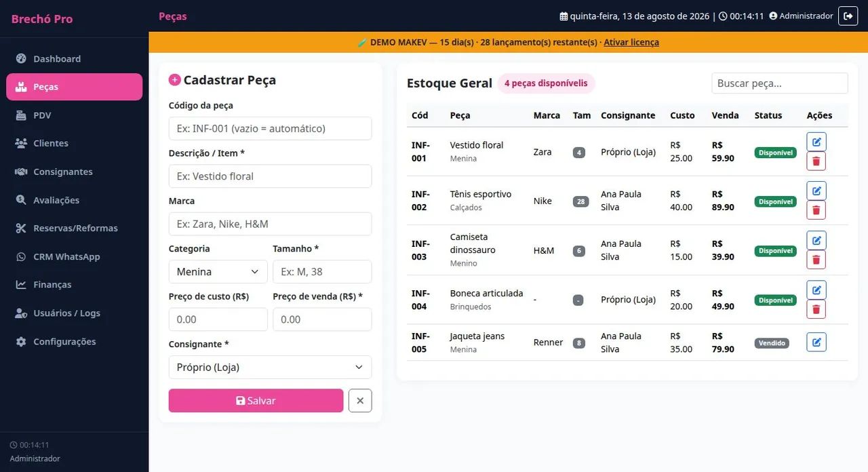Delete the Camiseta dinossauro item INF-003
Screen dimensions: 868x472
coord(816,260)
